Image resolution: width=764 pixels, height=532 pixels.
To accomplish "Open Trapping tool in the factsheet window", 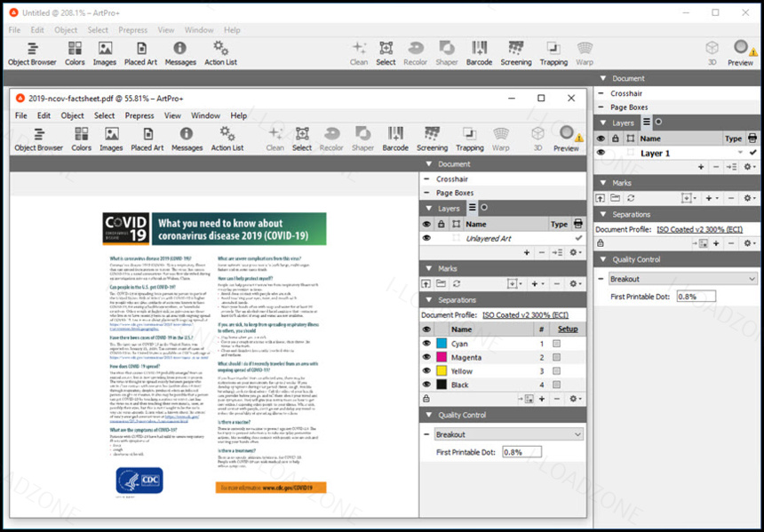I will click(470, 139).
